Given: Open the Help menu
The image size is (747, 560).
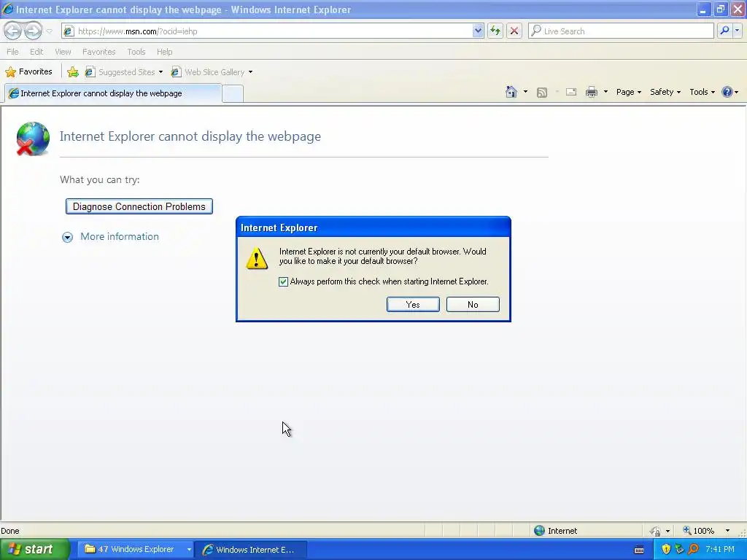Looking at the screenshot, I should pyautogui.click(x=164, y=52).
